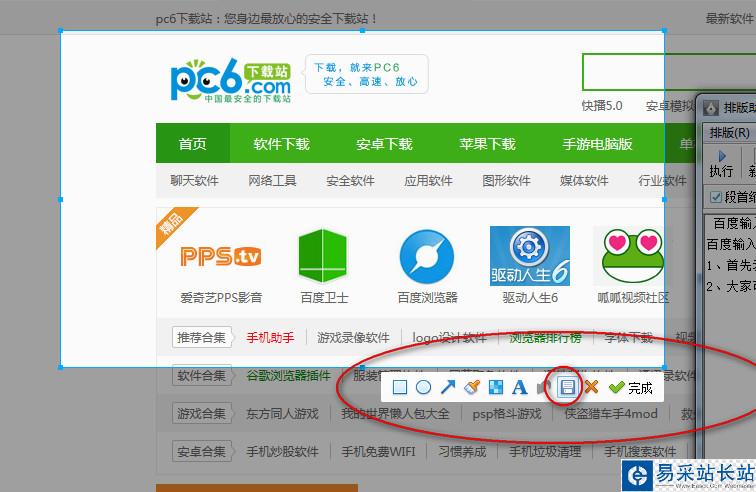Open the 手机搜索软件 link
Viewport: 756px width, 492px height.
point(640,451)
